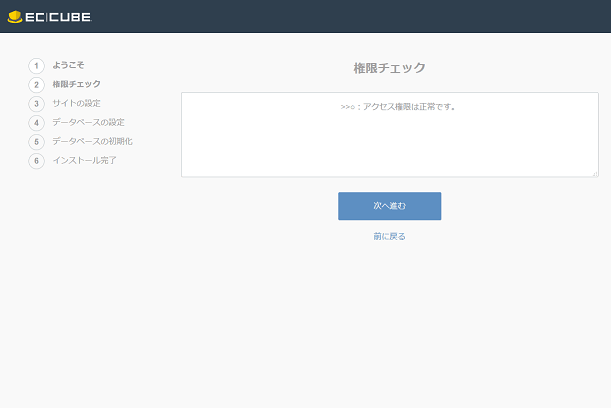Click the 前に戻る link
Viewport: 611px width, 408px height.
[389, 237]
